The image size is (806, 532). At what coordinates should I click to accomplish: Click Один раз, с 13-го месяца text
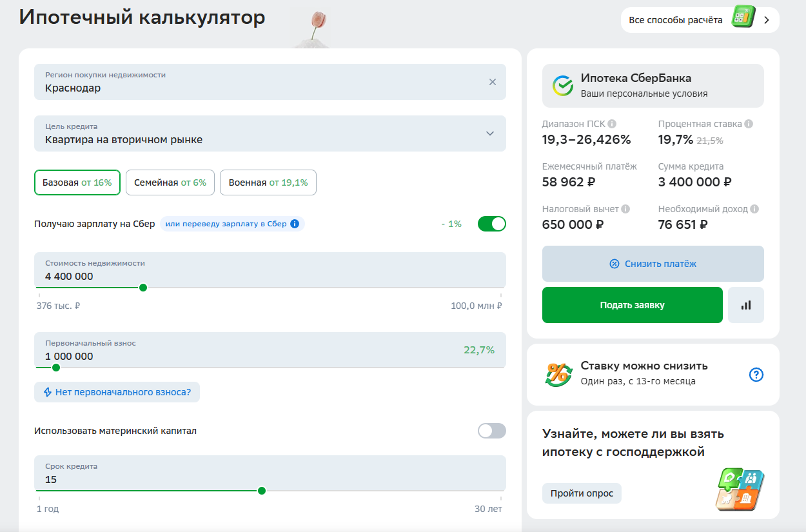[638, 381]
